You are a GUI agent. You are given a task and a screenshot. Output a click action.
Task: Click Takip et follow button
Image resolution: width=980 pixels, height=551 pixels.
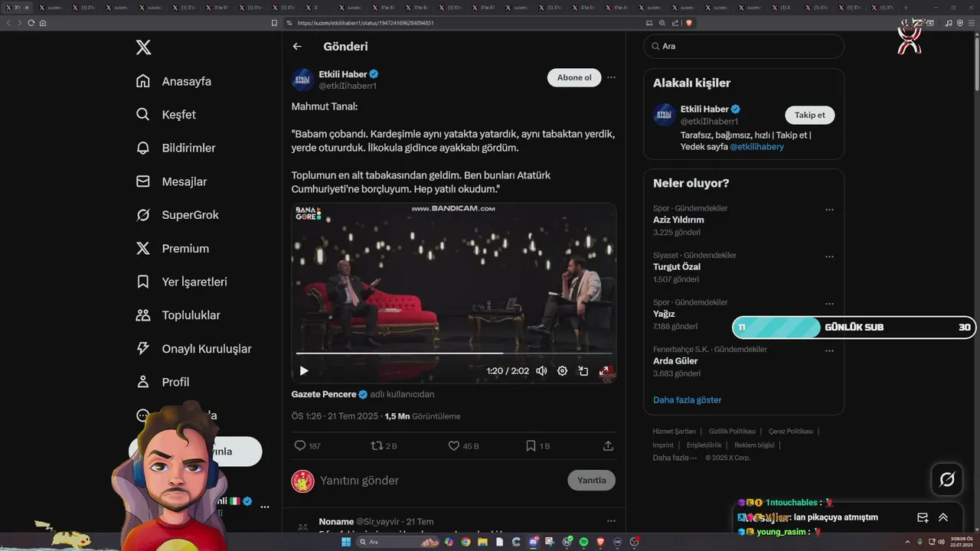tap(809, 115)
